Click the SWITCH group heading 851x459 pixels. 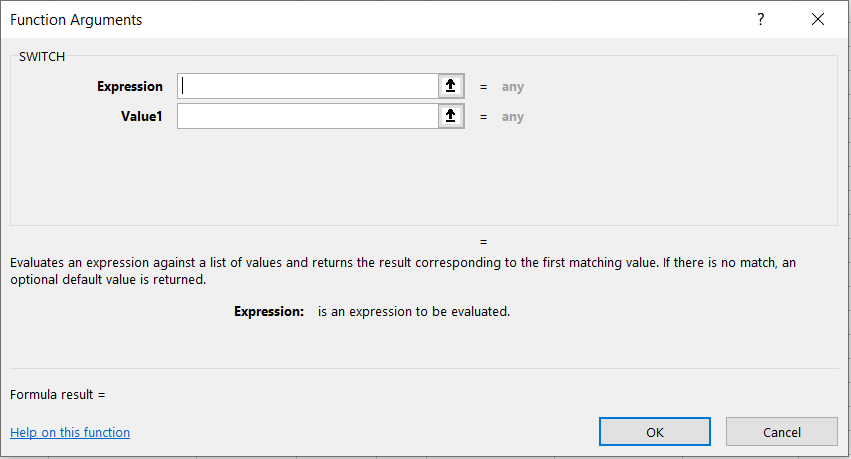point(42,57)
